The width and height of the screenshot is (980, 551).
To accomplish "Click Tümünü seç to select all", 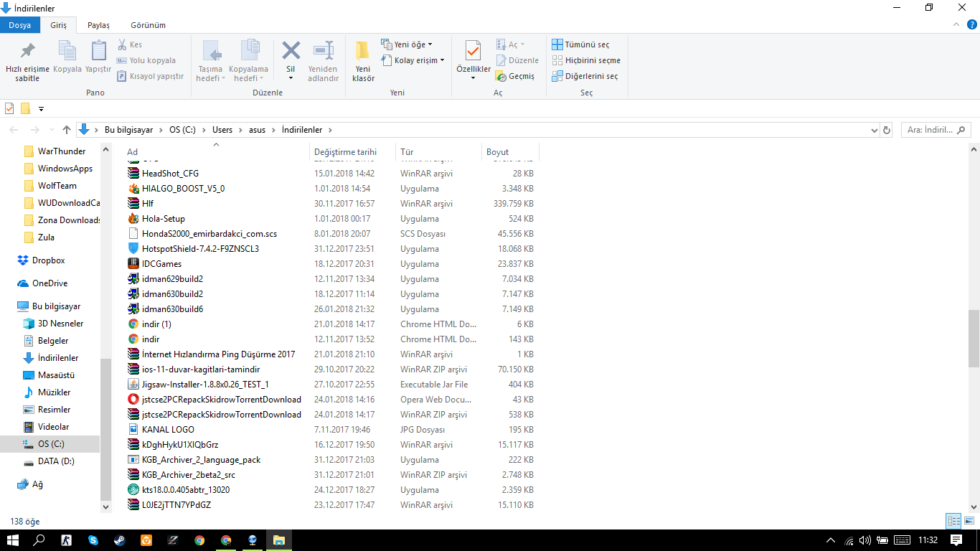I will coord(580,44).
